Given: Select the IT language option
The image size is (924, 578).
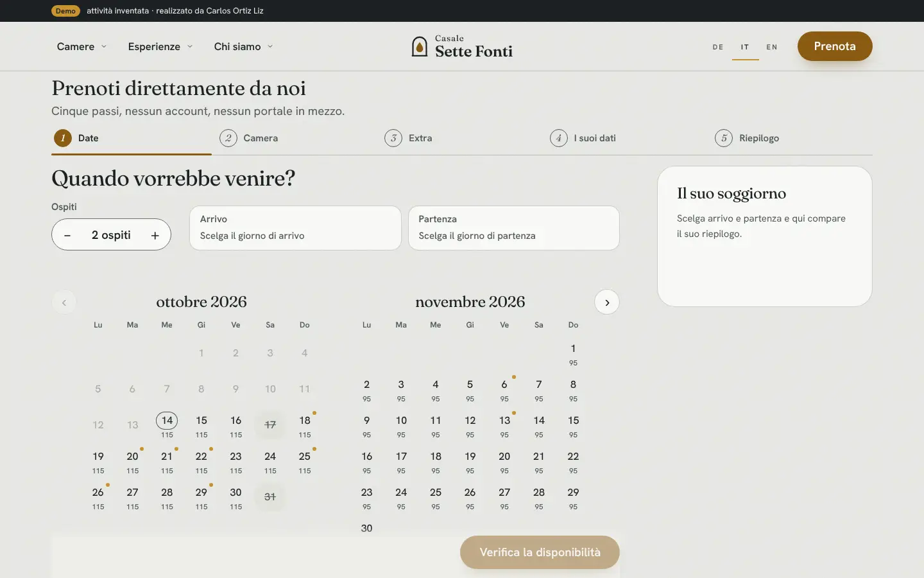Looking at the screenshot, I should (745, 47).
